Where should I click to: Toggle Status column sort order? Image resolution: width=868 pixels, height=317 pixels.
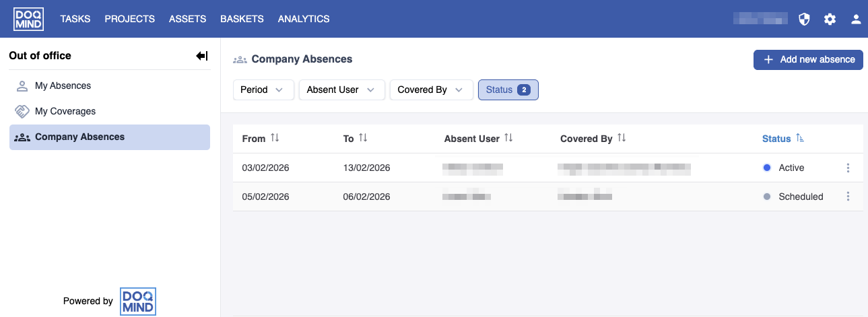(x=800, y=138)
